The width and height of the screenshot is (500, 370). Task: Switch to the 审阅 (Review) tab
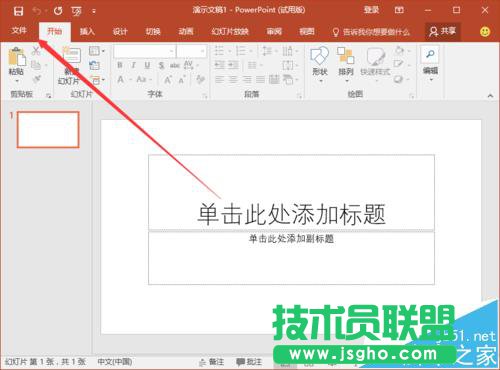click(x=274, y=31)
